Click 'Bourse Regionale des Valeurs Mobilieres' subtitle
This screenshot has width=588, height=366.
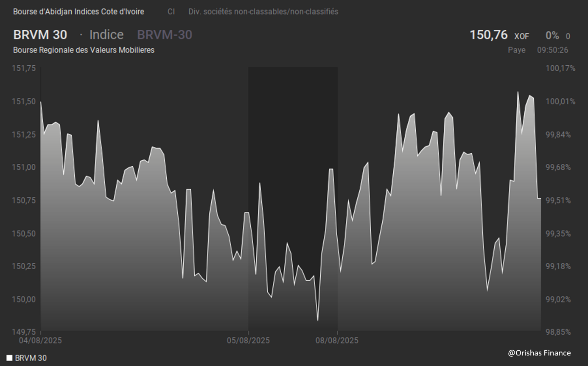tap(84, 50)
